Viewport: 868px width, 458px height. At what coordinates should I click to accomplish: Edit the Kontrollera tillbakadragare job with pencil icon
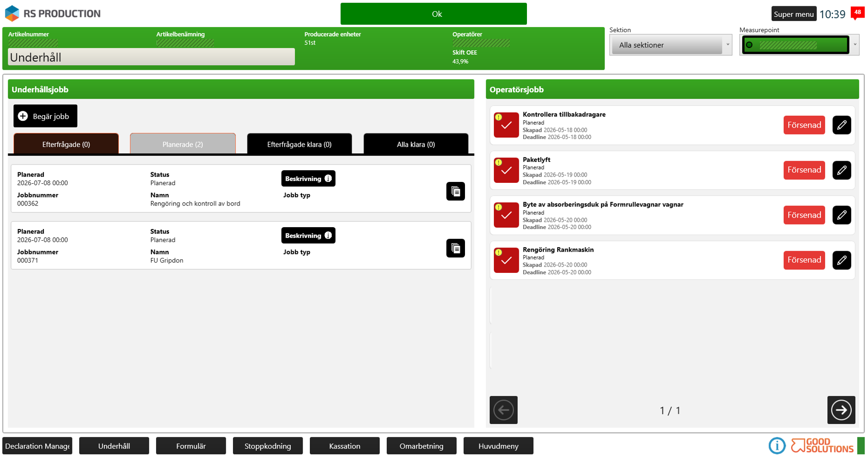click(x=841, y=125)
